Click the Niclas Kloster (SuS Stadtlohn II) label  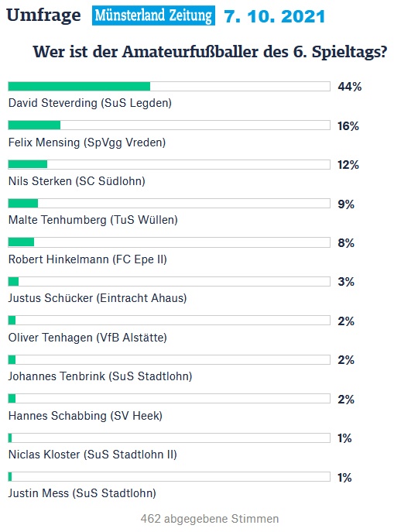[x=93, y=455]
